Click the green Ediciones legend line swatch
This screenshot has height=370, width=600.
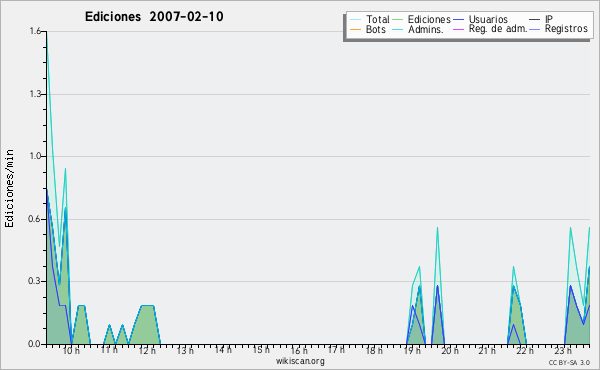(x=398, y=20)
